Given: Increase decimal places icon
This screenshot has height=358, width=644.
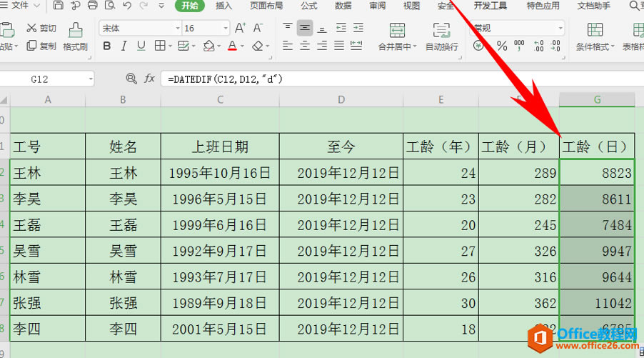Looking at the screenshot, I should click(538, 46).
